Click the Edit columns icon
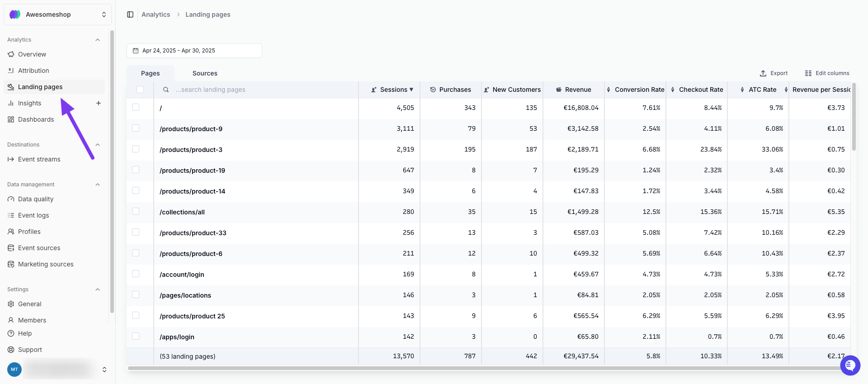868x384 pixels. tap(808, 73)
